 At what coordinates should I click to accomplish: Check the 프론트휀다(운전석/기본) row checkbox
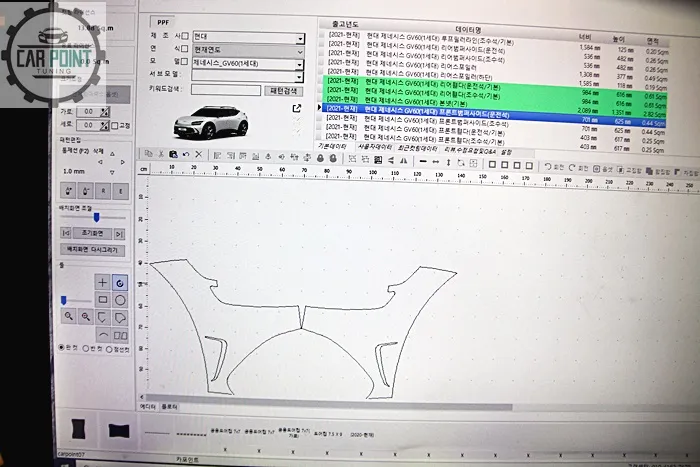pyautogui.click(x=319, y=127)
